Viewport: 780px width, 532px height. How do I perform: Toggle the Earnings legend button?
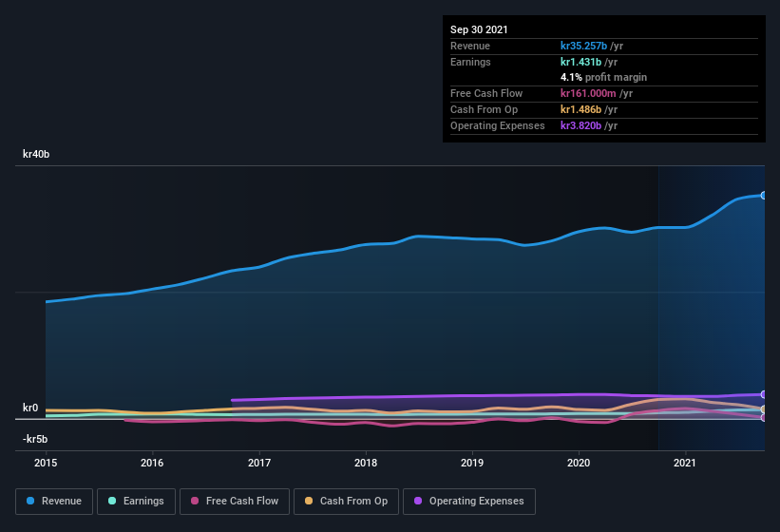click(x=136, y=502)
